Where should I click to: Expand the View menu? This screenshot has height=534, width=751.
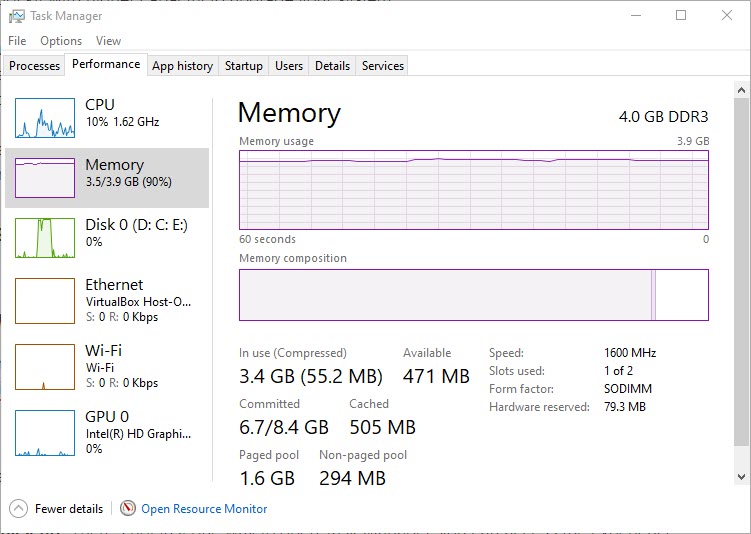[x=108, y=41]
